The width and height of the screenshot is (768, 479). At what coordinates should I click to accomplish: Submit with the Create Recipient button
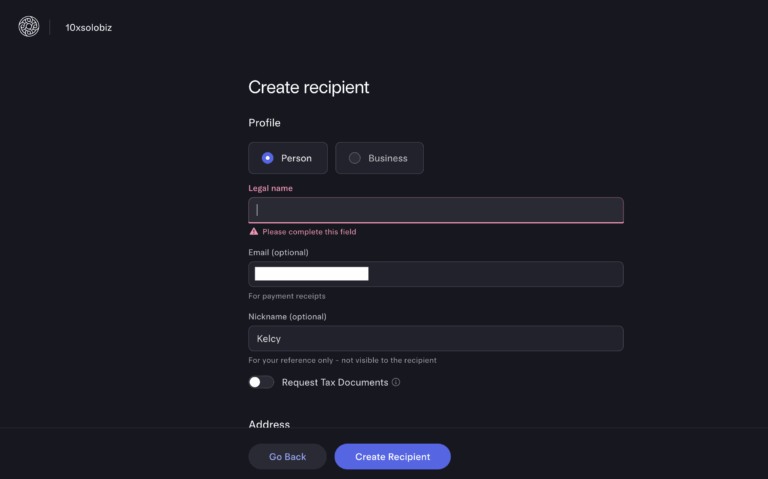pyautogui.click(x=392, y=456)
